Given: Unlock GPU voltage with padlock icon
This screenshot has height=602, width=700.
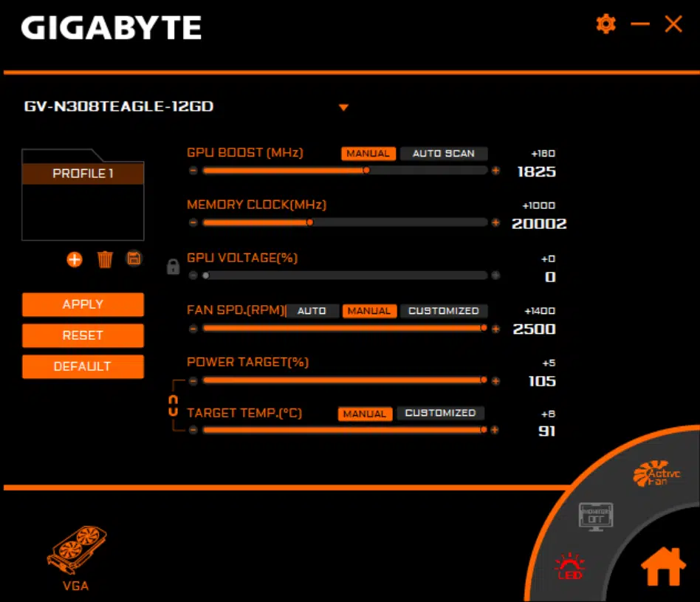Looking at the screenshot, I should [173, 267].
